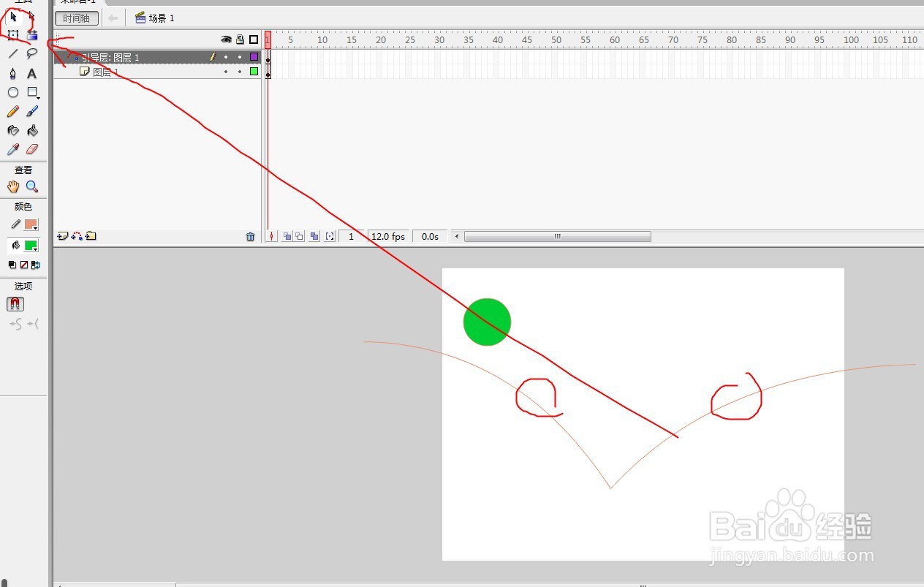Select the guide layer 引导层: 图层 1
924x587 pixels.
coord(157,57)
